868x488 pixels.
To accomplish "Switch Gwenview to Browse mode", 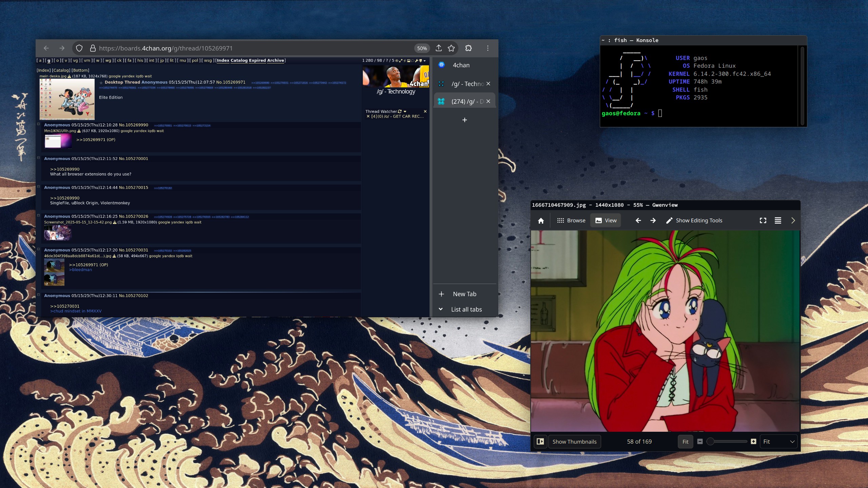I will 571,221.
